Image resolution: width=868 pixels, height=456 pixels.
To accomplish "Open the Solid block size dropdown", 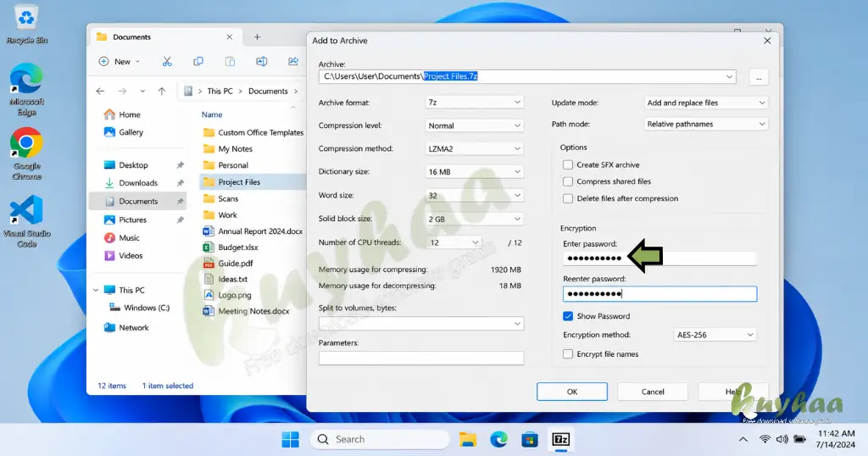I will (x=475, y=220).
